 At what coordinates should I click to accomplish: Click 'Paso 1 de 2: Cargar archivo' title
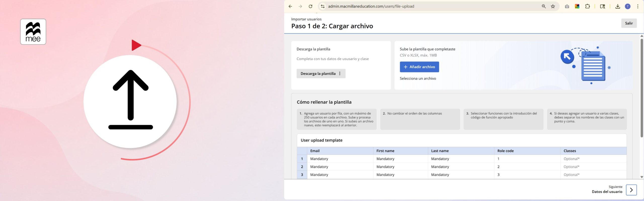pos(332,26)
